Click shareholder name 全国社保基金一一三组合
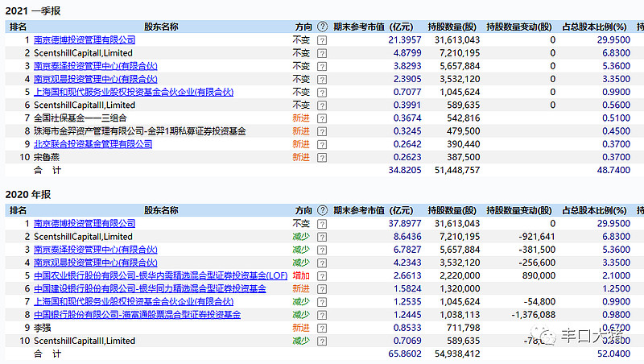 80,118
